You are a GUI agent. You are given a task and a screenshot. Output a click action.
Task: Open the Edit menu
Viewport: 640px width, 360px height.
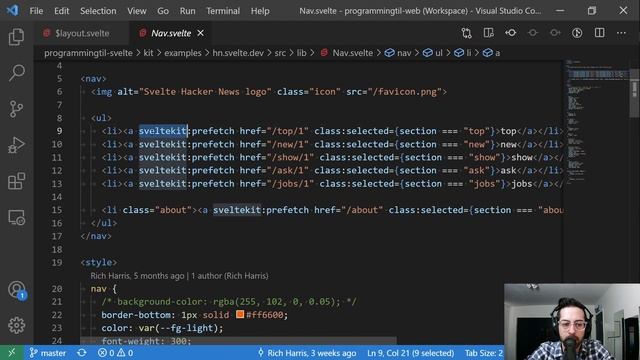pyautogui.click(x=62, y=11)
